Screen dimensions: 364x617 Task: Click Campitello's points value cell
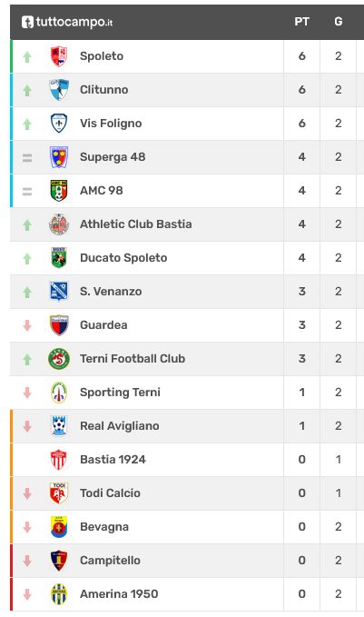302,561
